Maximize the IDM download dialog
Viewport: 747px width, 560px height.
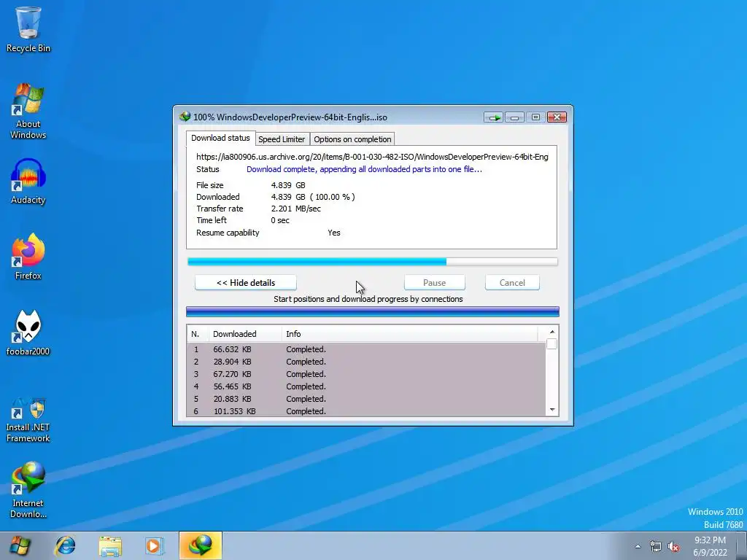(535, 117)
